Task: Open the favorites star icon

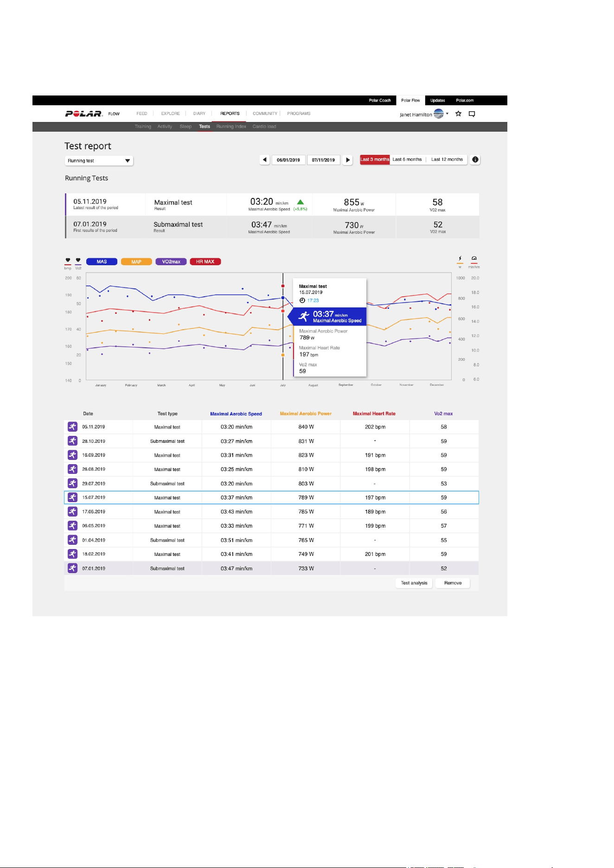Action: tap(458, 114)
